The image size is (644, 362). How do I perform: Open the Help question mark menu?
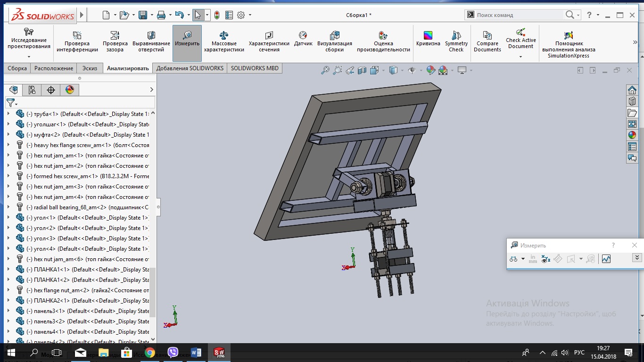pyautogui.click(x=589, y=15)
